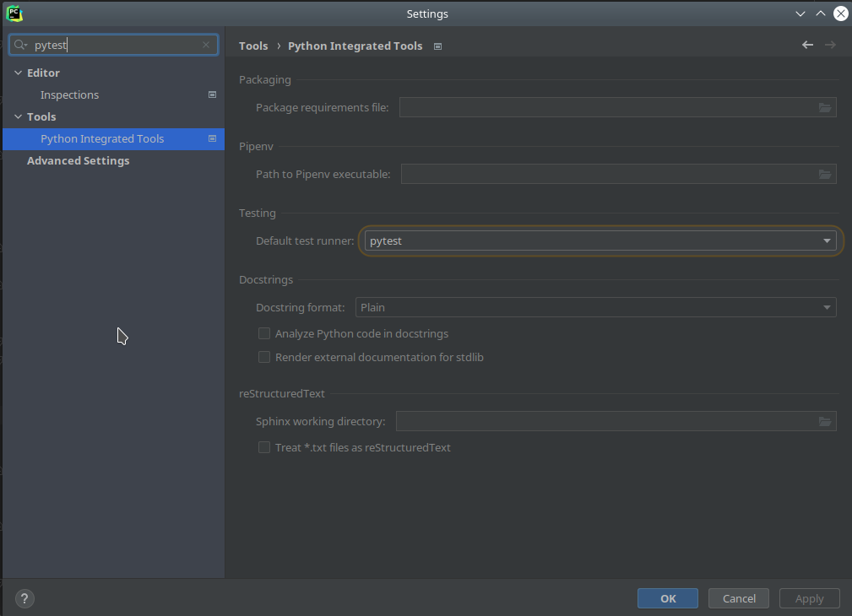Select Editor category in tree
The height and width of the screenshot is (616, 852).
click(43, 73)
